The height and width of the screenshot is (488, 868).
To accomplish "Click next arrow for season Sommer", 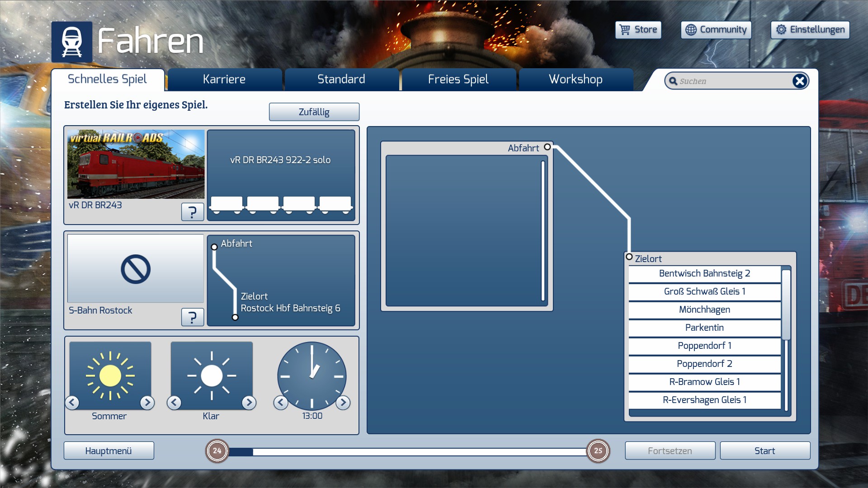I will (x=147, y=402).
